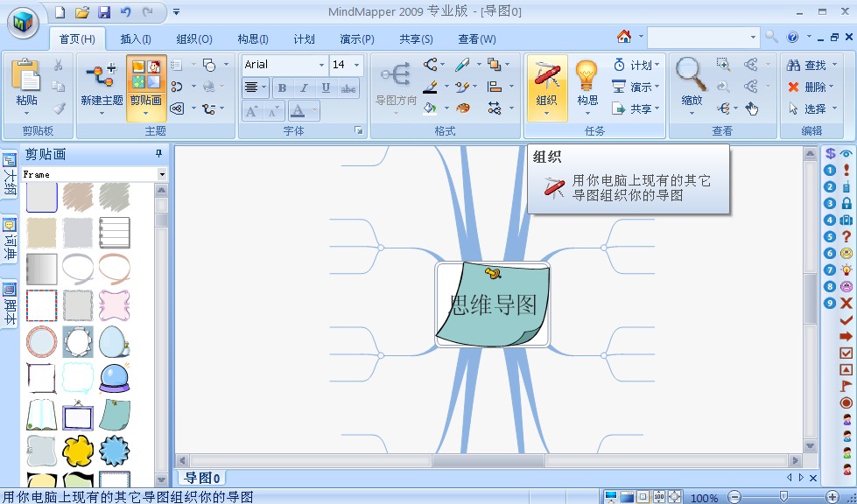Click the Save disk icon in quick toolbar
The width and height of the screenshot is (857, 504).
pos(104,11)
